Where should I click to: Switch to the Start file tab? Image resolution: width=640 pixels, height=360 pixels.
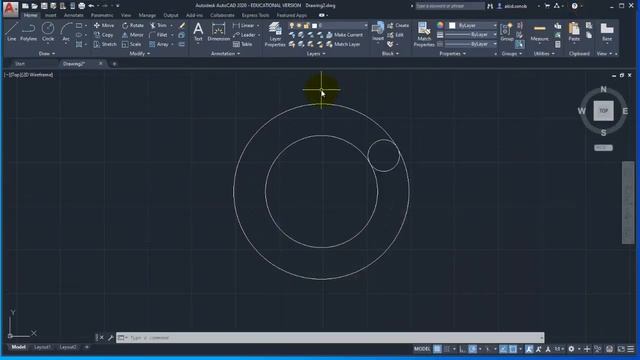click(x=20, y=64)
